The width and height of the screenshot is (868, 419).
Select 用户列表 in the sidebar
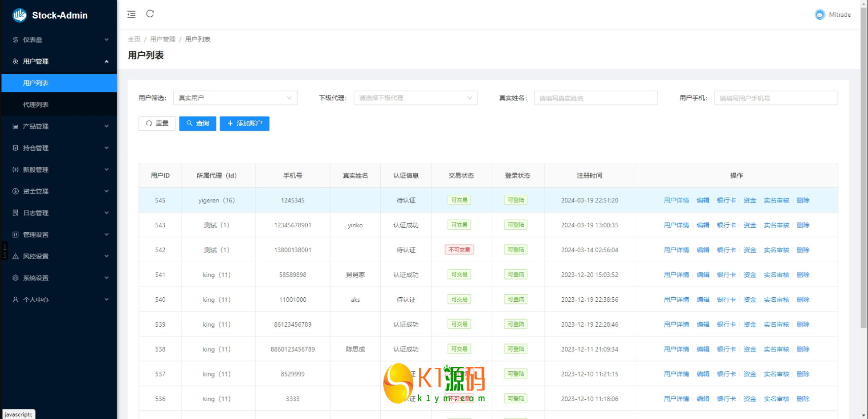tap(36, 83)
